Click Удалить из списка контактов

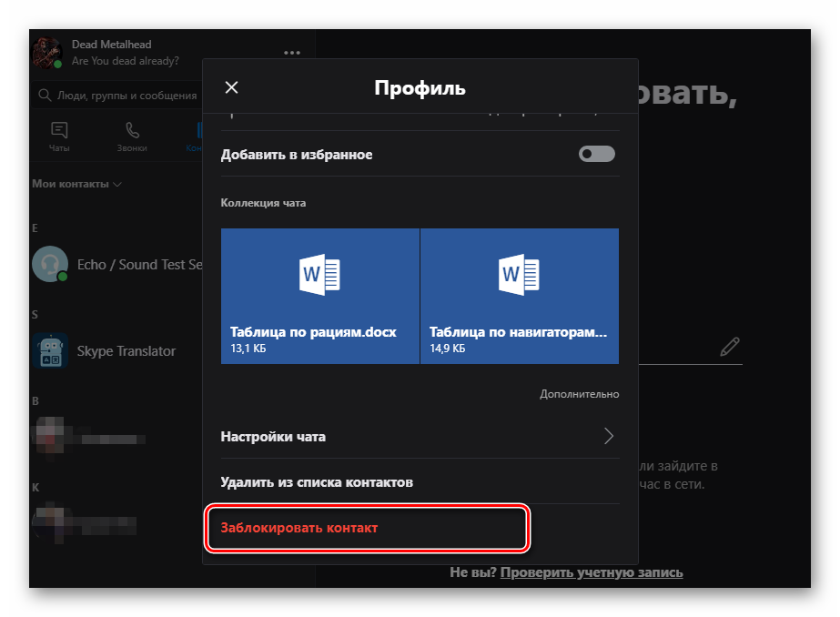click(x=317, y=481)
